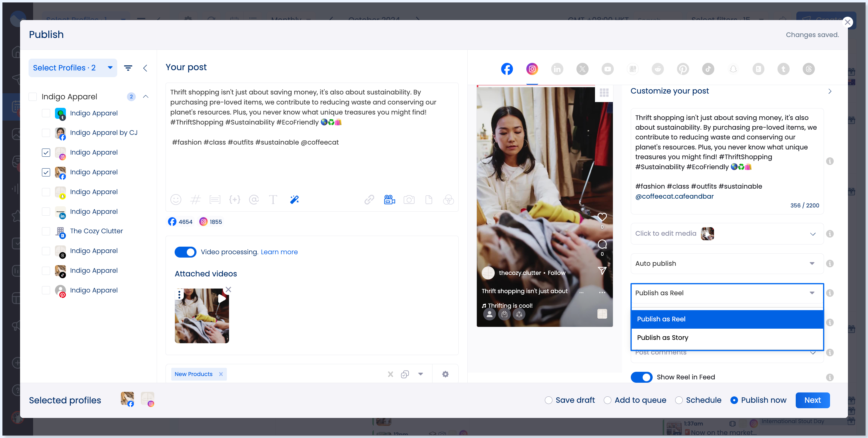Open the design integrations icon in editor
The image size is (868, 438).
(448, 200)
